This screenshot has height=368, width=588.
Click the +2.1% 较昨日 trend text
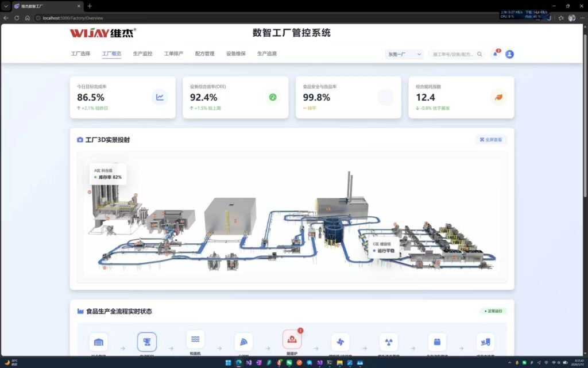coord(92,108)
